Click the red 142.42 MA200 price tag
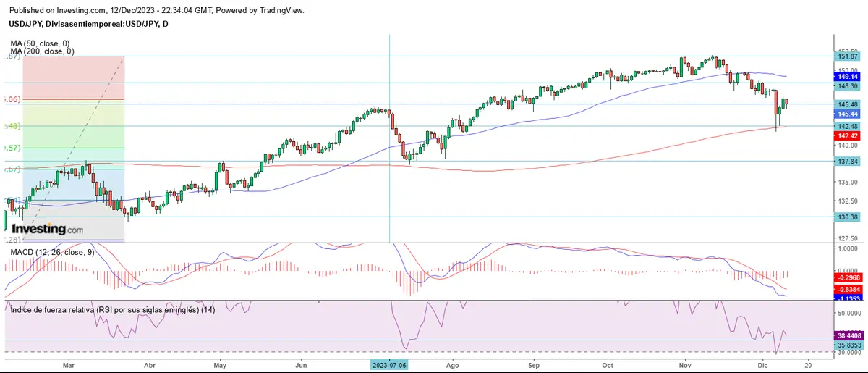 pos(847,135)
